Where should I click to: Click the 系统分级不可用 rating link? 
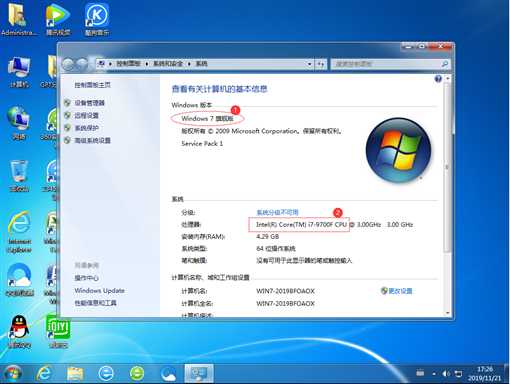point(277,212)
